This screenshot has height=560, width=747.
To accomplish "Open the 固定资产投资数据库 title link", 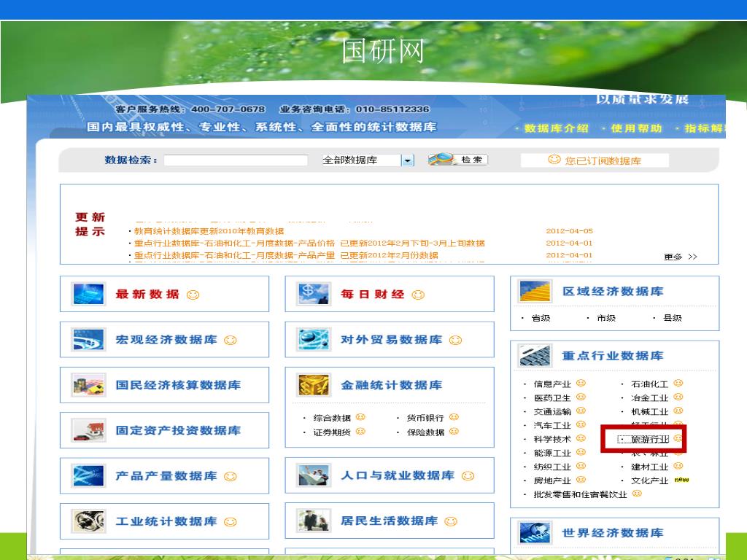I will pyautogui.click(x=178, y=430).
